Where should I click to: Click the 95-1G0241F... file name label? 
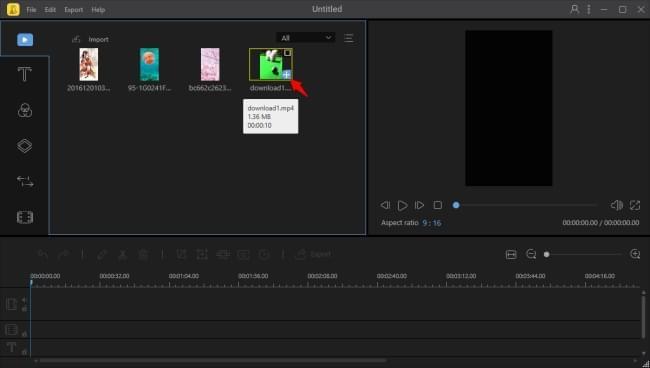click(149, 88)
